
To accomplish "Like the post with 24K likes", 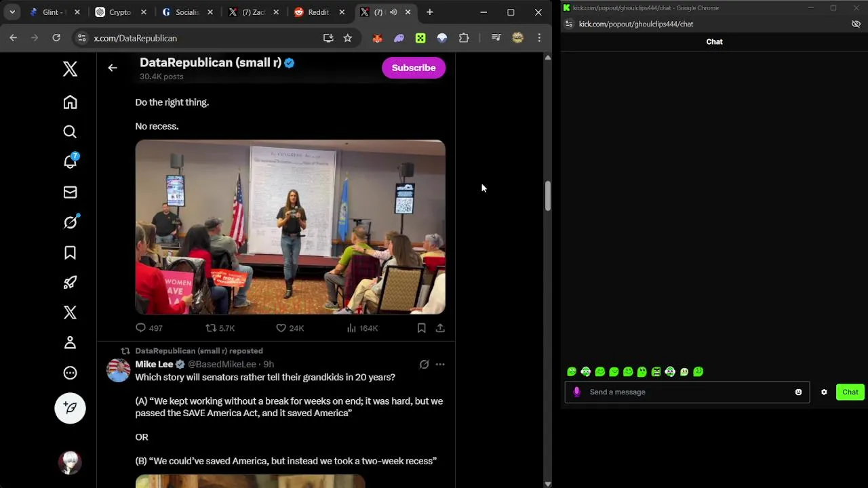I will [x=290, y=328].
